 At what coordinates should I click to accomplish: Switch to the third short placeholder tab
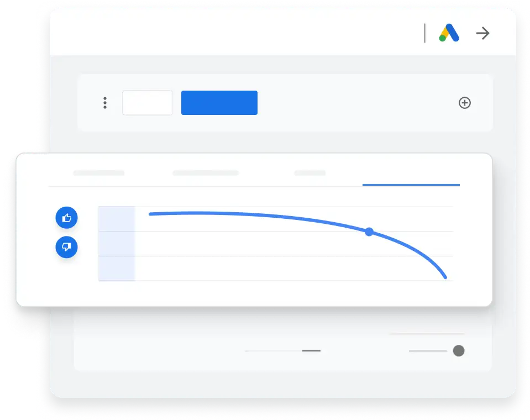(x=309, y=173)
